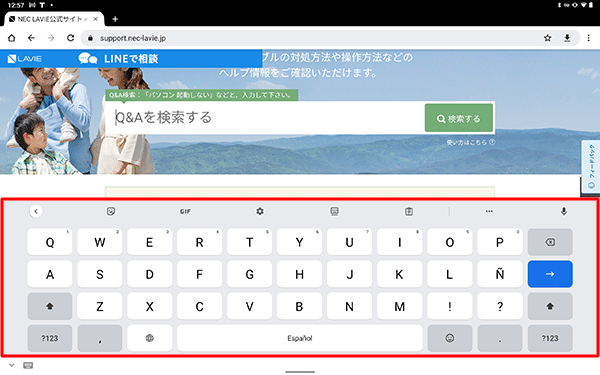
Task: Select the NEC LAVIE公式サイト tab
Action: pyautogui.click(x=54, y=19)
